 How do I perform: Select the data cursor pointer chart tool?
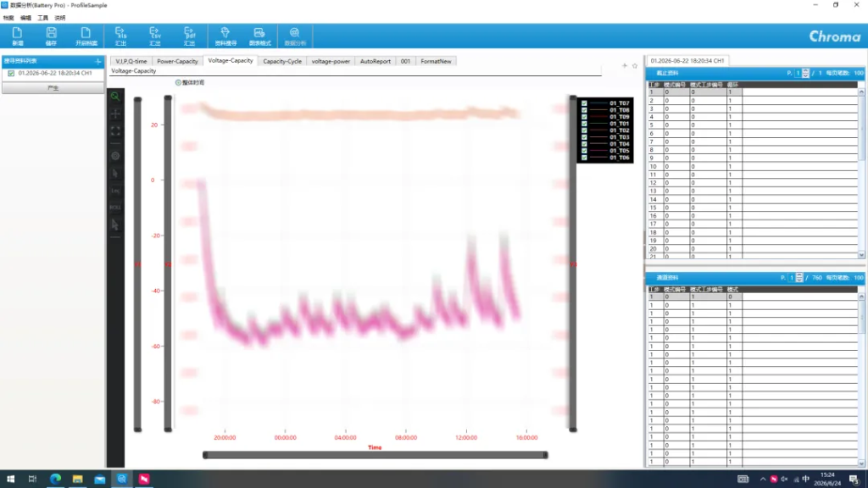[115, 173]
